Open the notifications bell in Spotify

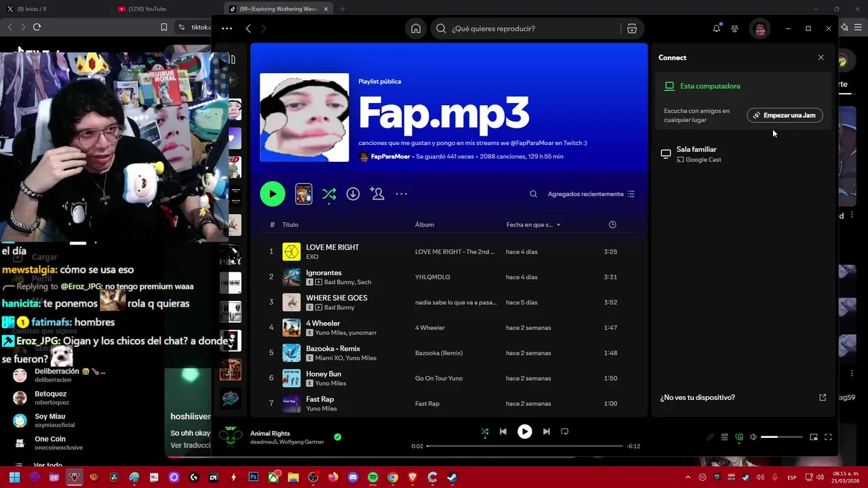click(716, 28)
